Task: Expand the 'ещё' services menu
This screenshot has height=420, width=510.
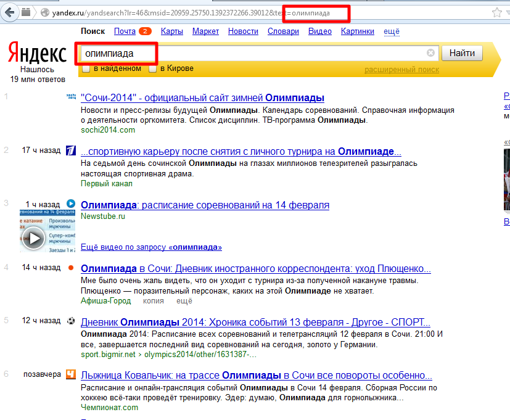Action: (x=392, y=31)
